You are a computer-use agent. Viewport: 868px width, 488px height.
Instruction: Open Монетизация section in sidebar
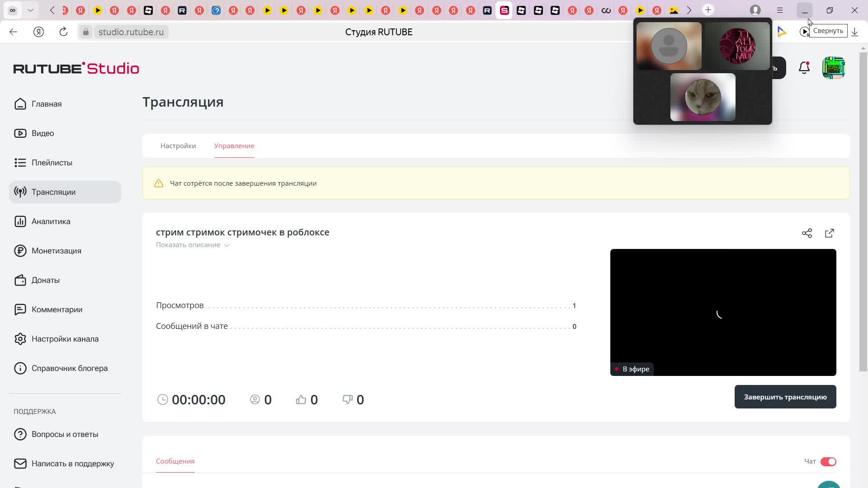coord(56,251)
